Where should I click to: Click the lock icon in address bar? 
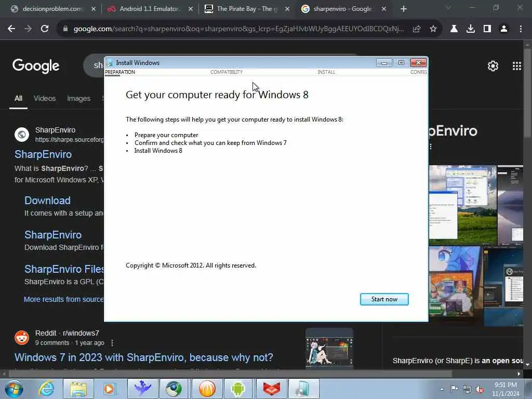click(65, 29)
